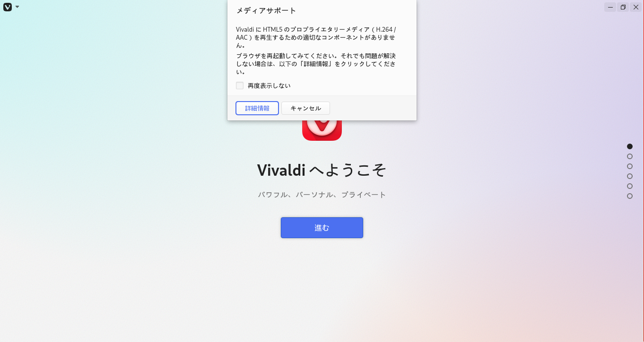The width and height of the screenshot is (644, 342).
Task: Minimize the Vivaldi window
Action: click(x=610, y=7)
